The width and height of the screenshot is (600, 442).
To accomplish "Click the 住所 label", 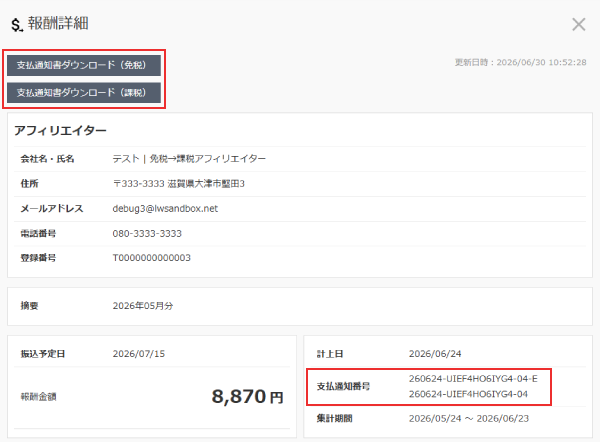I will [29, 184].
